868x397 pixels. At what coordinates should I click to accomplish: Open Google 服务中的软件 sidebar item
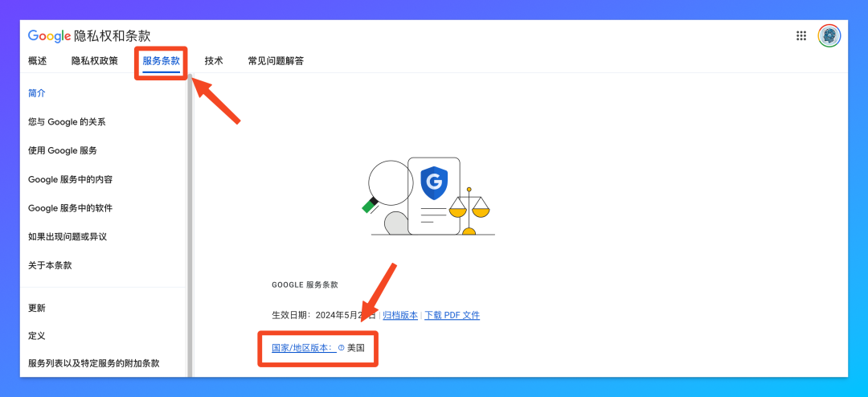pos(70,208)
